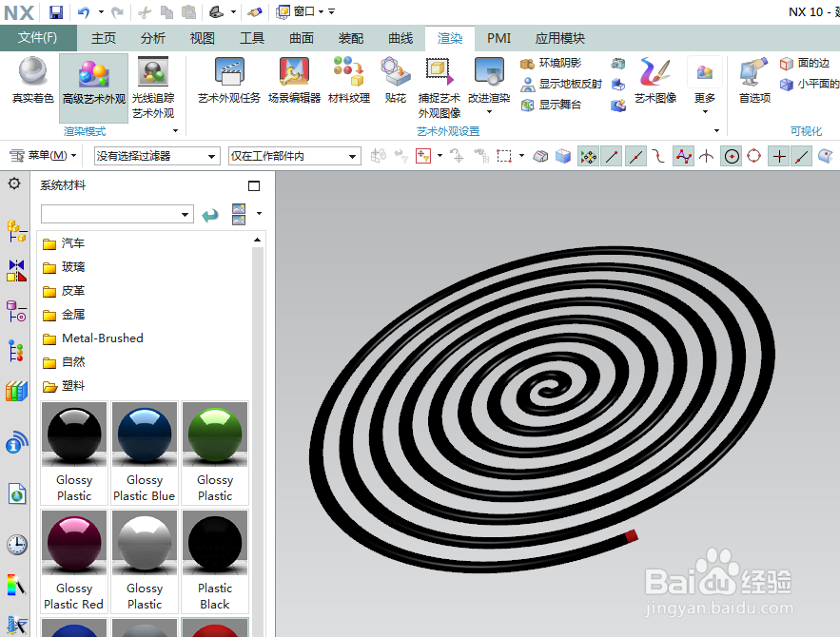840x637 pixels.
Task: Expand the 艺术外观设置 group arrow
Action: click(716, 130)
